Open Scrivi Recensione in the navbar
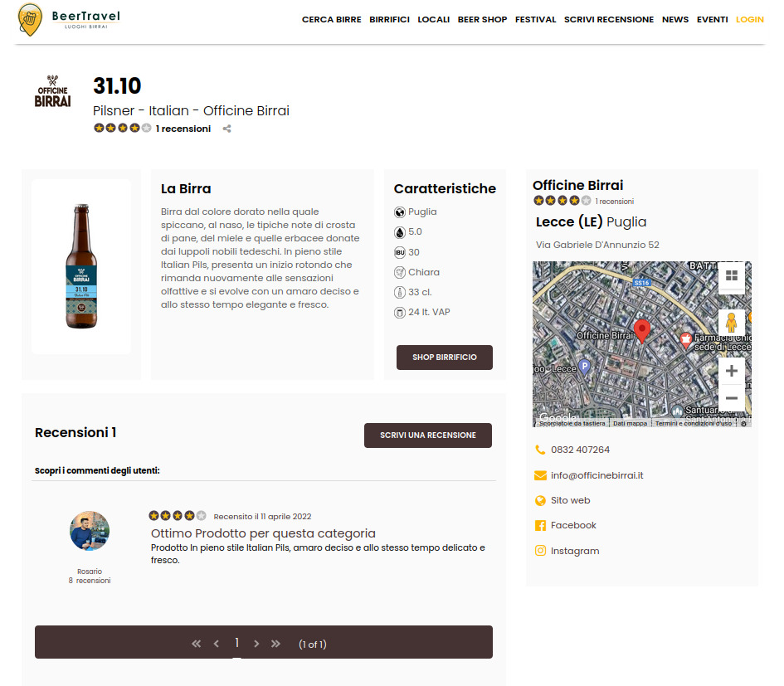 tap(609, 20)
